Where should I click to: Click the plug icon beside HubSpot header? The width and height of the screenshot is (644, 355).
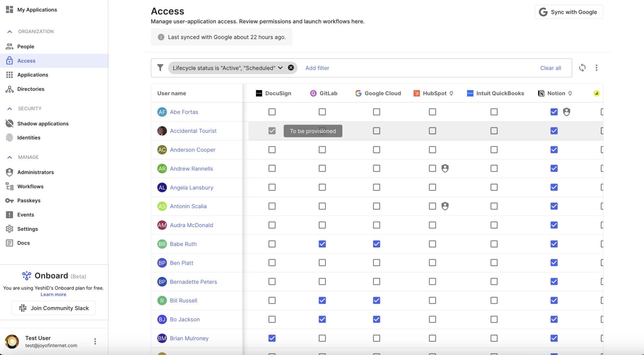[x=451, y=93]
